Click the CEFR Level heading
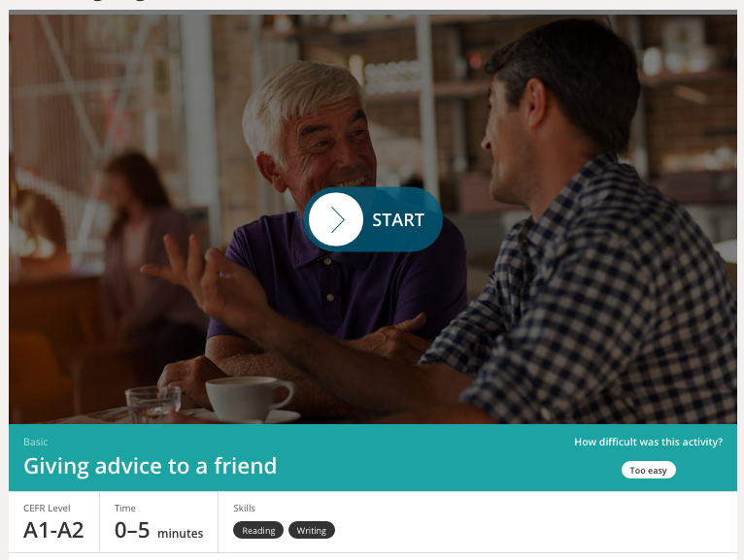 (x=47, y=508)
